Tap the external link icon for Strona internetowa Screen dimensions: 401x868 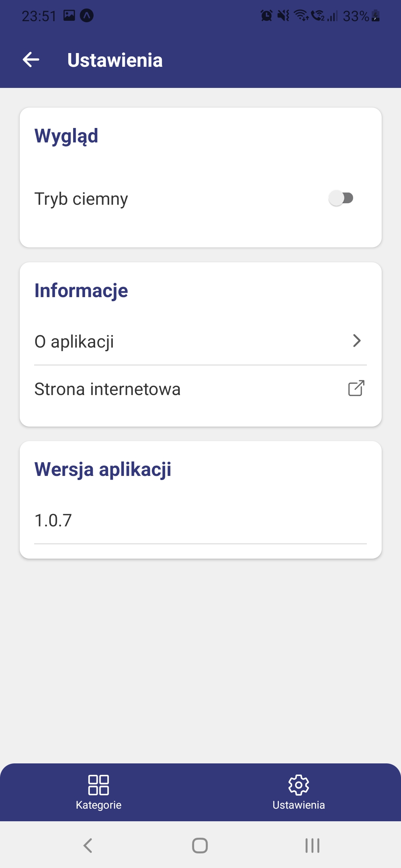pos(356,388)
